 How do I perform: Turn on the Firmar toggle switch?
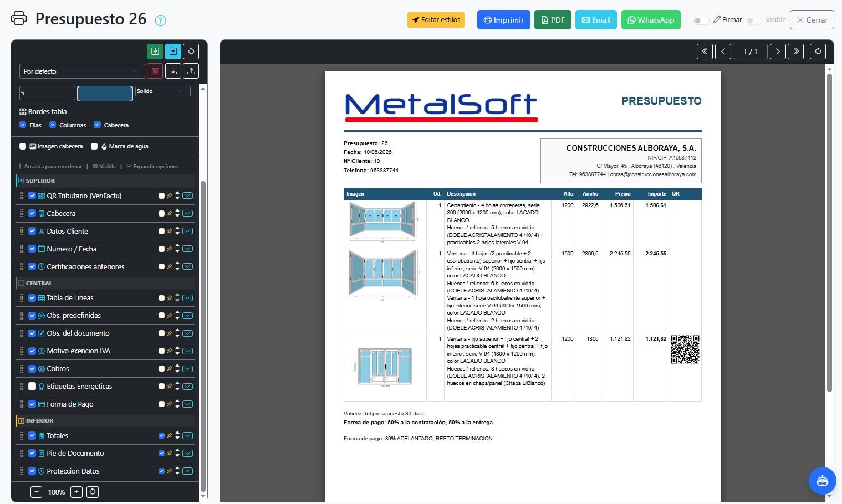click(701, 20)
